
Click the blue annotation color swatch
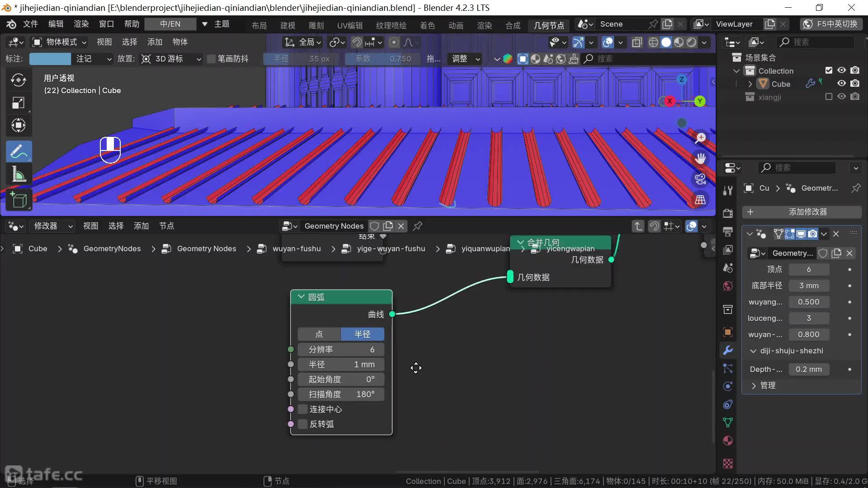click(50, 59)
